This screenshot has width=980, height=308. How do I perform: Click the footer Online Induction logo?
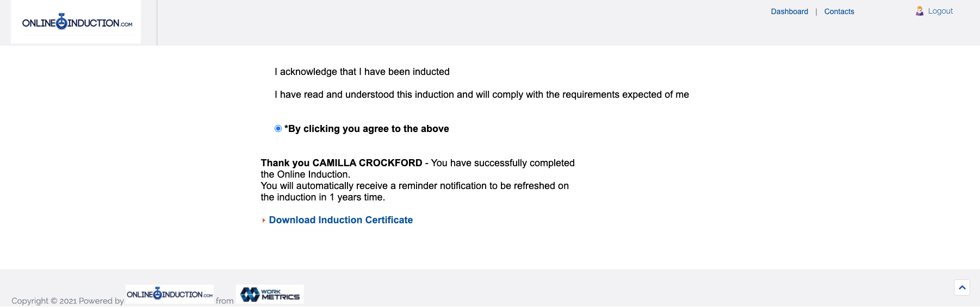(x=169, y=294)
